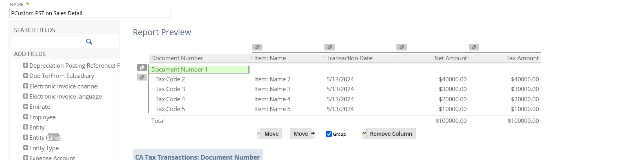Expand the Employee field folder

[25, 117]
